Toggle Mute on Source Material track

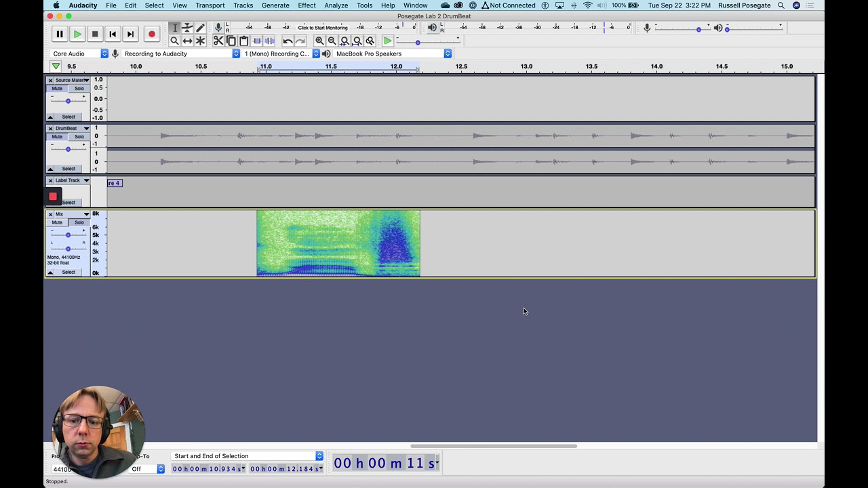point(57,89)
